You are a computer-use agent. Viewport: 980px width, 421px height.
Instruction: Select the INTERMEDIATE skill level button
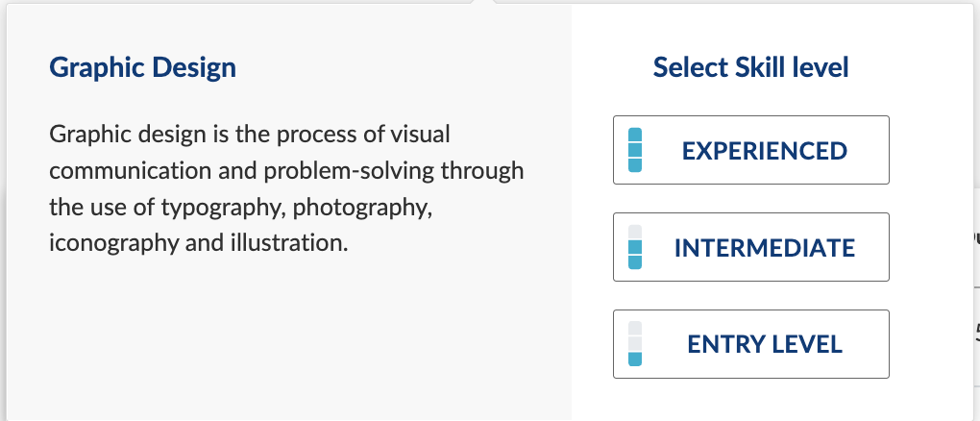(750, 247)
